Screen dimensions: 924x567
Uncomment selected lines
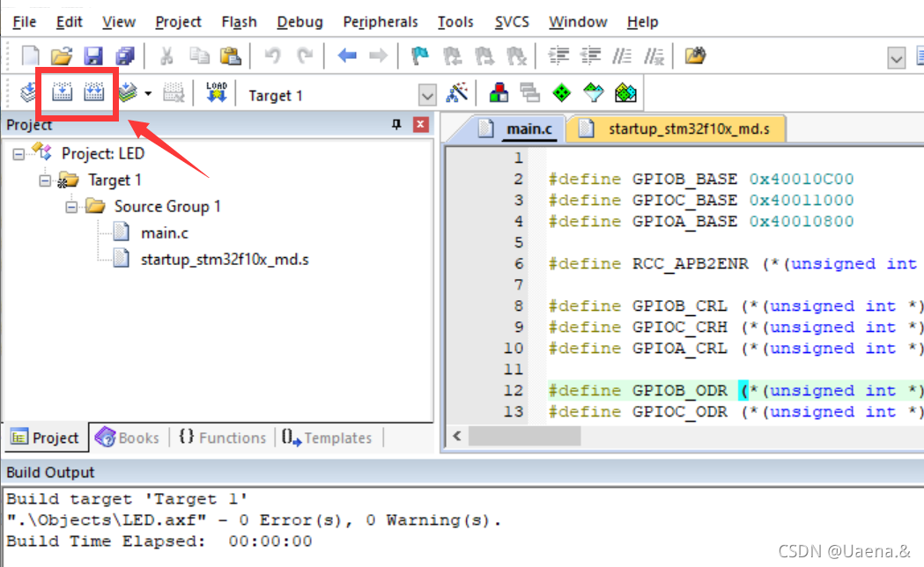[x=654, y=56]
